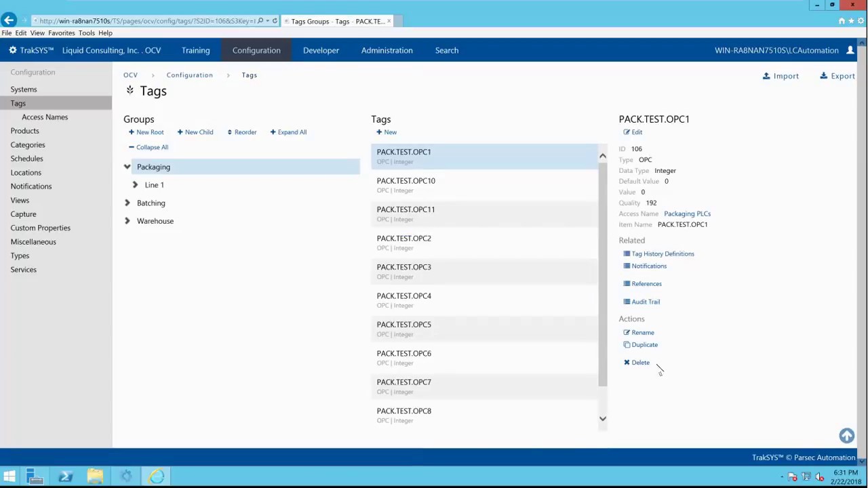Open Internet Explorer from the taskbar
The width and height of the screenshot is (868, 488).
tap(156, 477)
